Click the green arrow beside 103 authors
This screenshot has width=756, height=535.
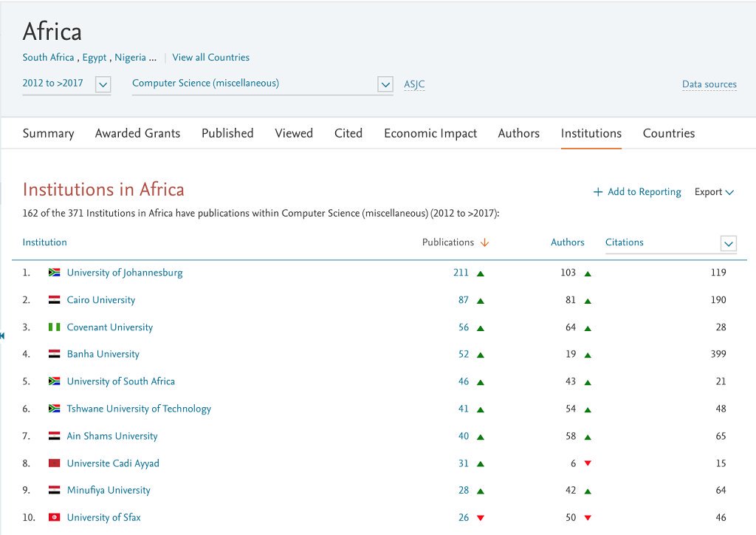(588, 273)
